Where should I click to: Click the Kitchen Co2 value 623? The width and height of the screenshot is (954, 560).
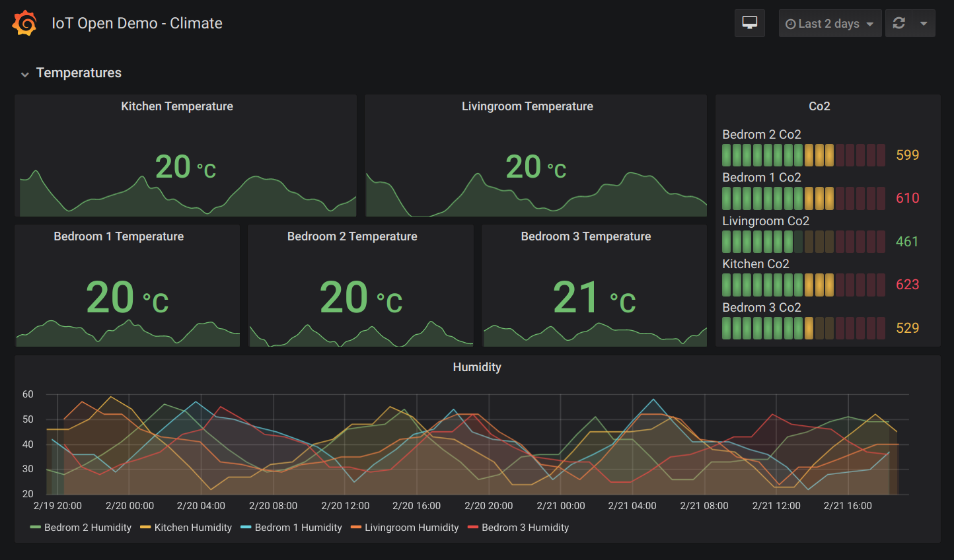tap(907, 285)
